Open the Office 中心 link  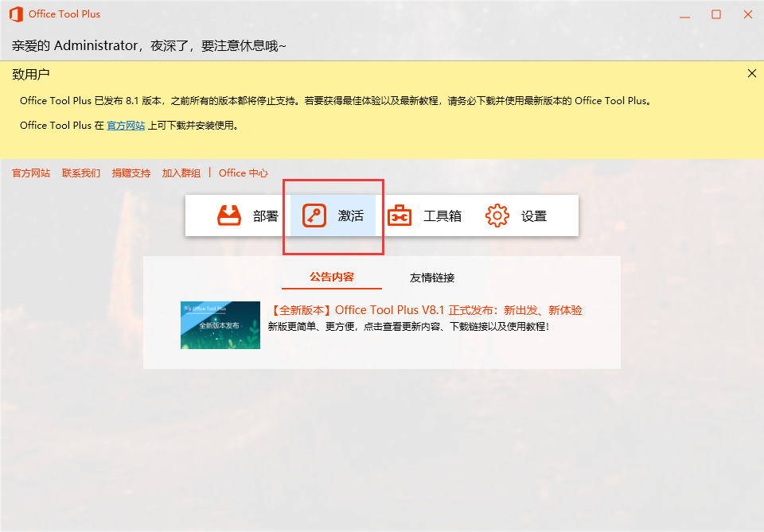pyautogui.click(x=243, y=173)
